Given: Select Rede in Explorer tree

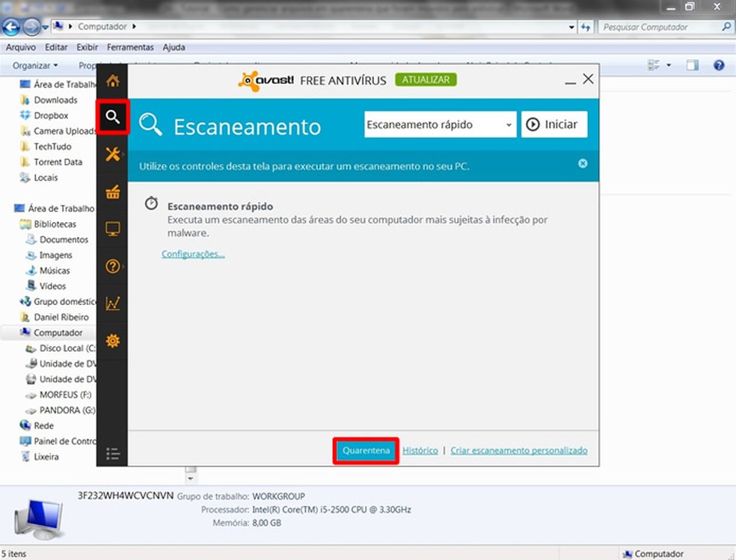Looking at the screenshot, I should pos(43,425).
